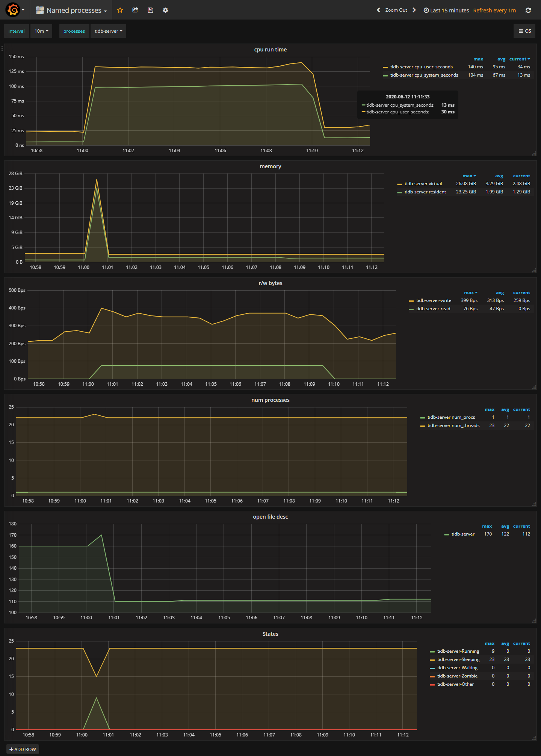
Task: Click Zoom Out time range button
Action: (x=396, y=10)
